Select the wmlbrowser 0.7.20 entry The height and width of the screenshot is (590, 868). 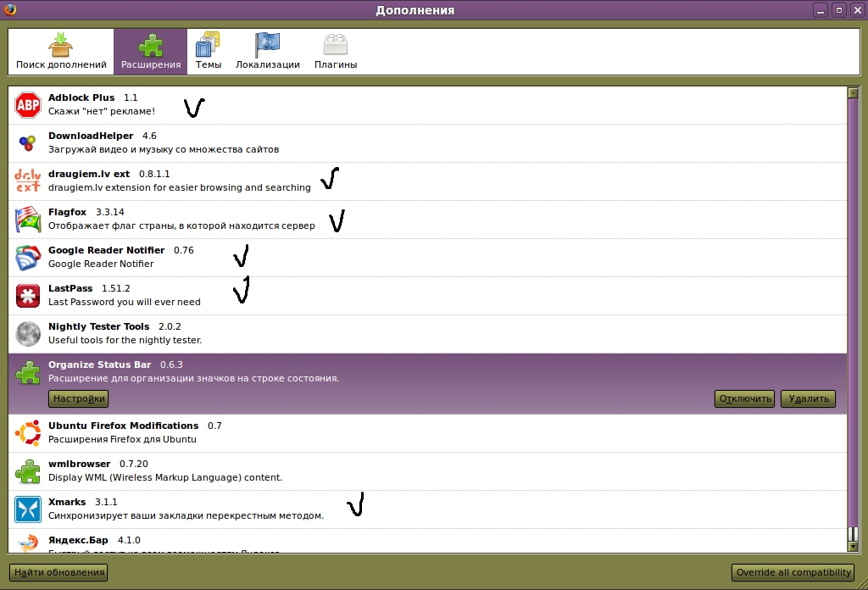coord(427,471)
